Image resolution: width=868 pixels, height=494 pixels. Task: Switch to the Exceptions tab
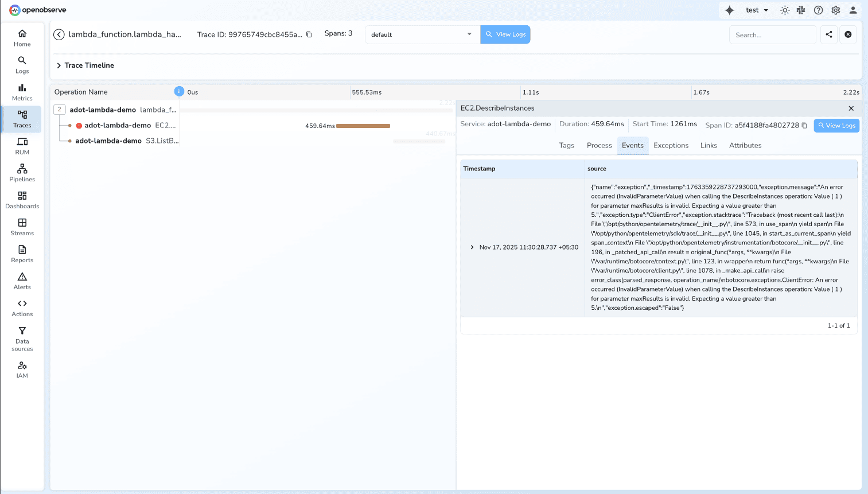pos(671,146)
